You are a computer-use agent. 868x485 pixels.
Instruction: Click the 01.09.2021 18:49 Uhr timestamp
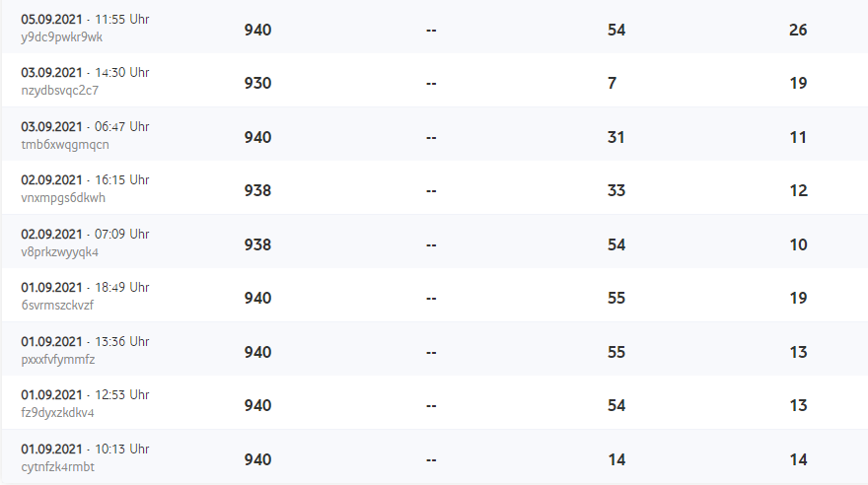click(x=85, y=288)
